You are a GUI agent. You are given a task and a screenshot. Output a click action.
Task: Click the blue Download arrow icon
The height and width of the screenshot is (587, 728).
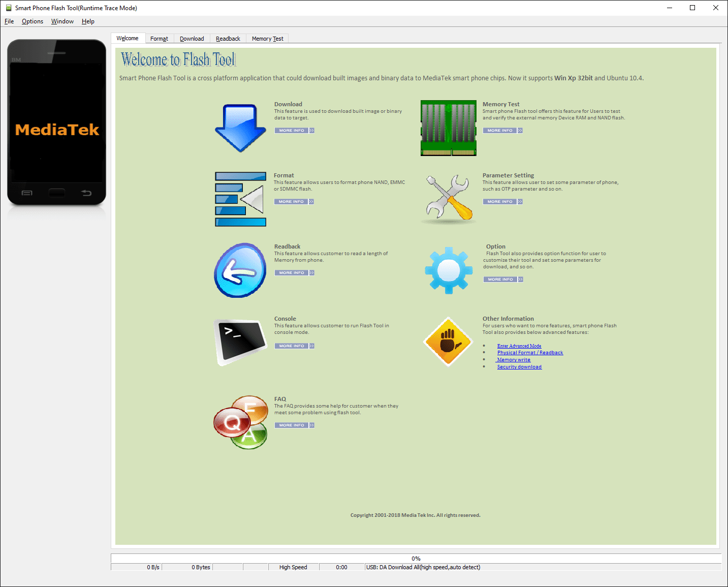click(241, 128)
